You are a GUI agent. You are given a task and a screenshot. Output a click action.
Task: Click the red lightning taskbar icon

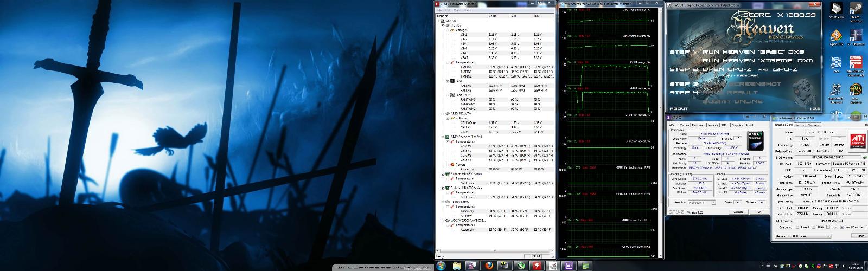[x=537, y=266]
